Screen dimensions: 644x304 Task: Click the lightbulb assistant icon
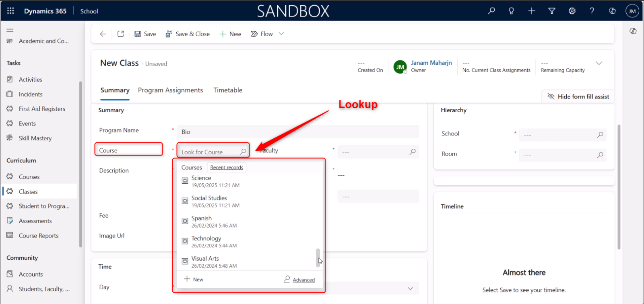click(511, 11)
